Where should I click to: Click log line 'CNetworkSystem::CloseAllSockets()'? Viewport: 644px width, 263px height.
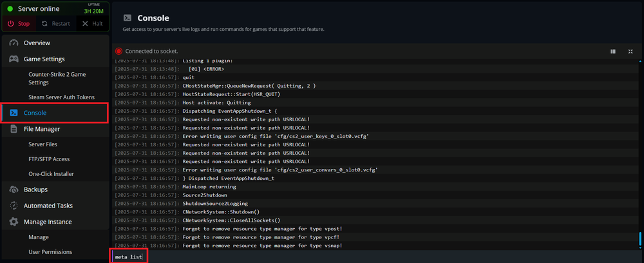231,220
